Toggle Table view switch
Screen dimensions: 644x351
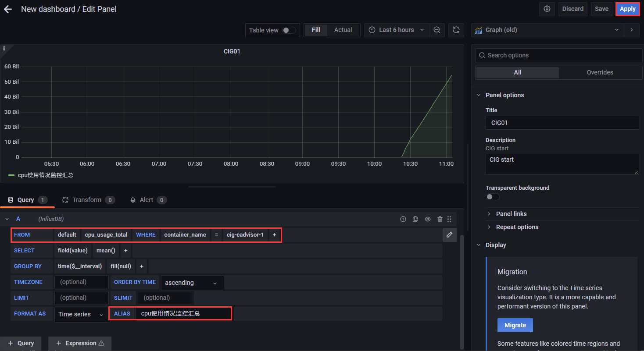[289, 30]
